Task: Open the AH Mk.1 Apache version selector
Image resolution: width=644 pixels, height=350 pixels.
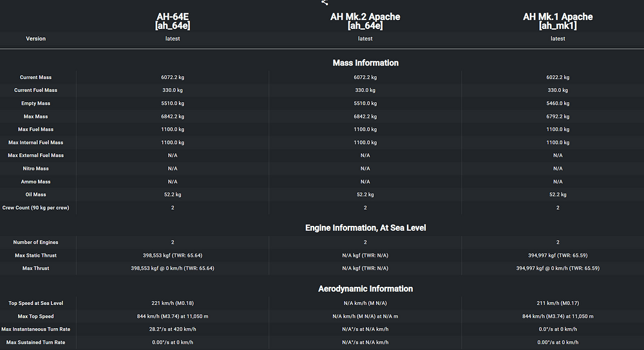Action: [x=558, y=39]
